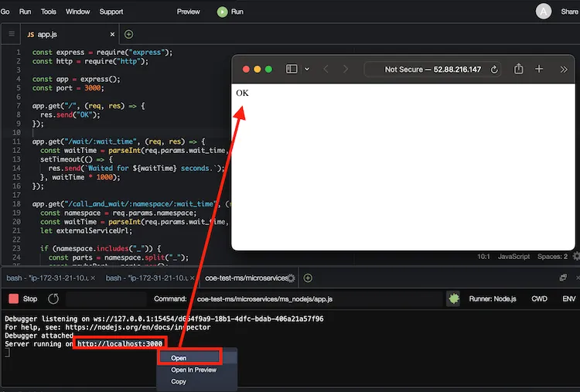This screenshot has width=580, height=392.
Task: Toggle the green debugger bug icon
Action: [x=453, y=298]
